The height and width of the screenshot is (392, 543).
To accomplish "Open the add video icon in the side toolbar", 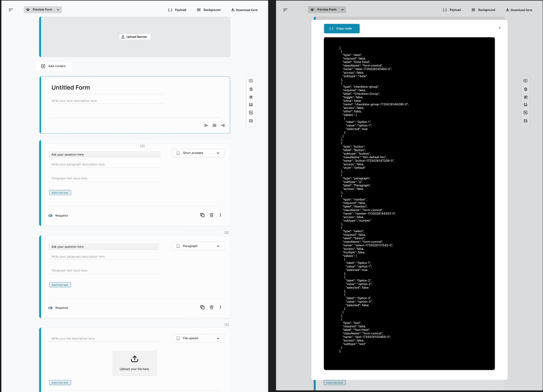I will 251,112.
